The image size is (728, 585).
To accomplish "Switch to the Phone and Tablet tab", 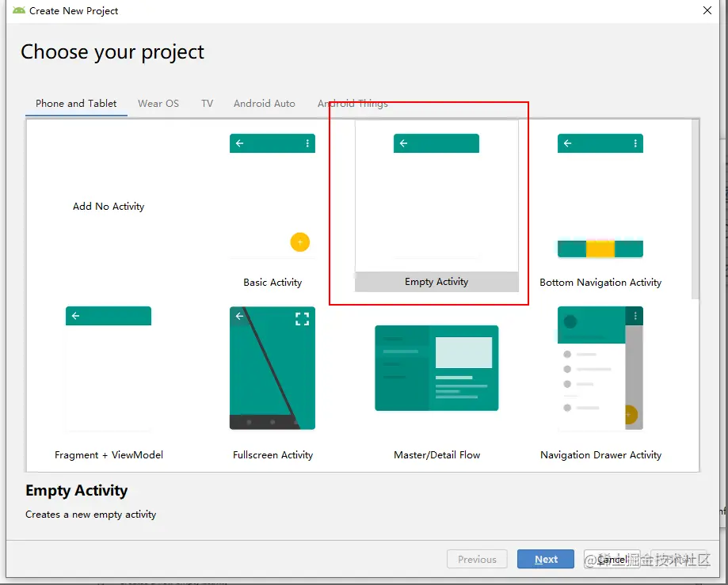I will (76, 104).
